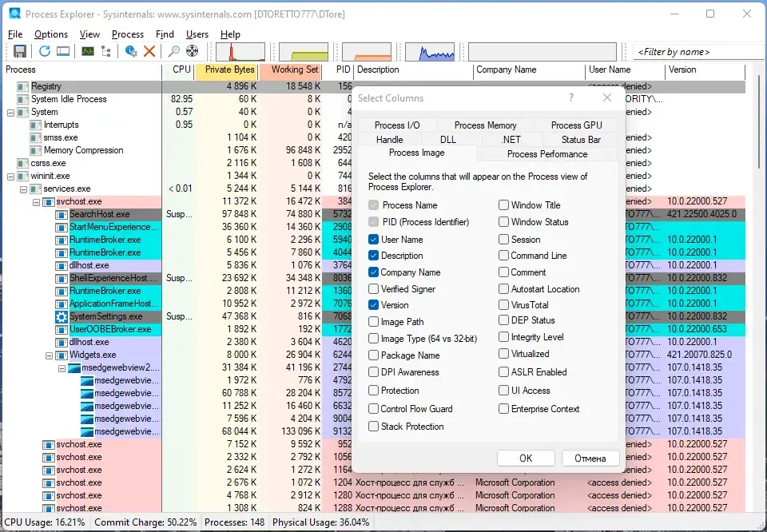This screenshot has height=532, width=767.
Task: Click the red X Kill Process icon
Action: (149, 51)
